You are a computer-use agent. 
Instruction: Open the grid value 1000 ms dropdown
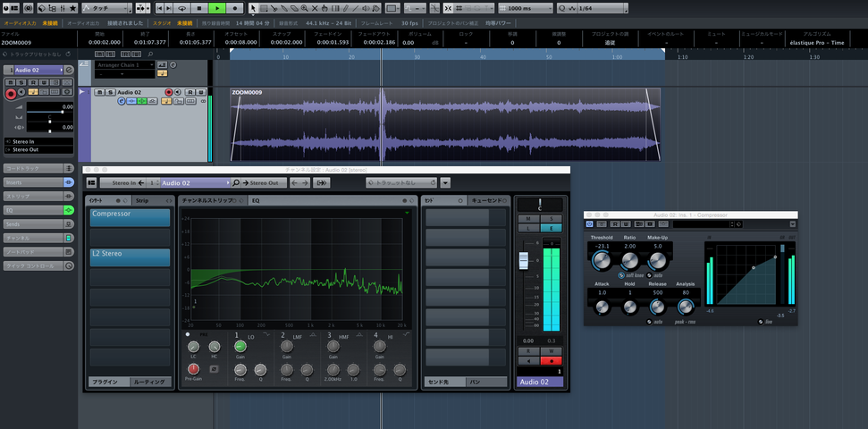[526, 8]
